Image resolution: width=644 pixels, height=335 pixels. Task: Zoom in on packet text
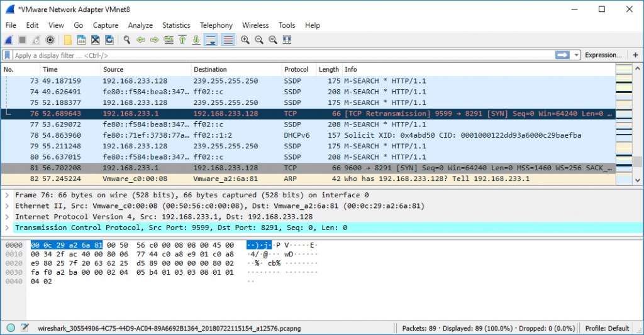pos(245,40)
